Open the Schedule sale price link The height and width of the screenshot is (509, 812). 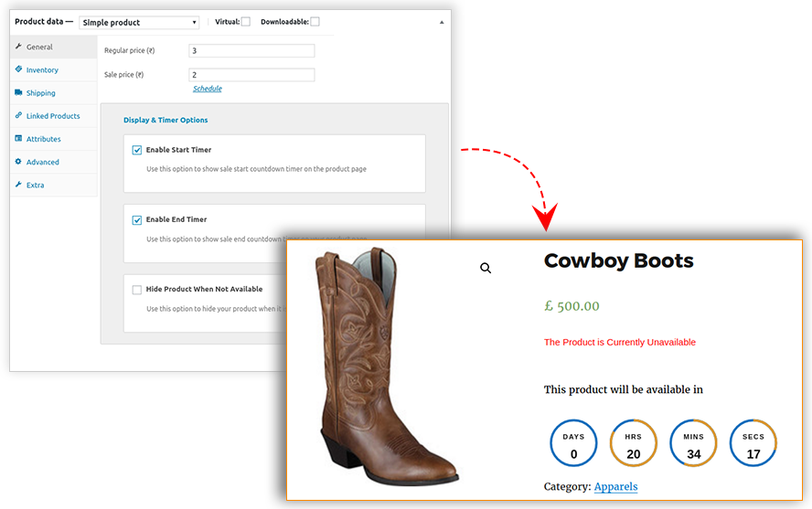[x=207, y=89]
